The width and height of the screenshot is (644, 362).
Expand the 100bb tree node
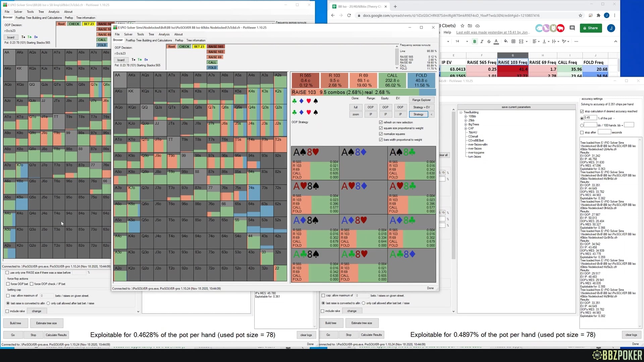coord(466,116)
